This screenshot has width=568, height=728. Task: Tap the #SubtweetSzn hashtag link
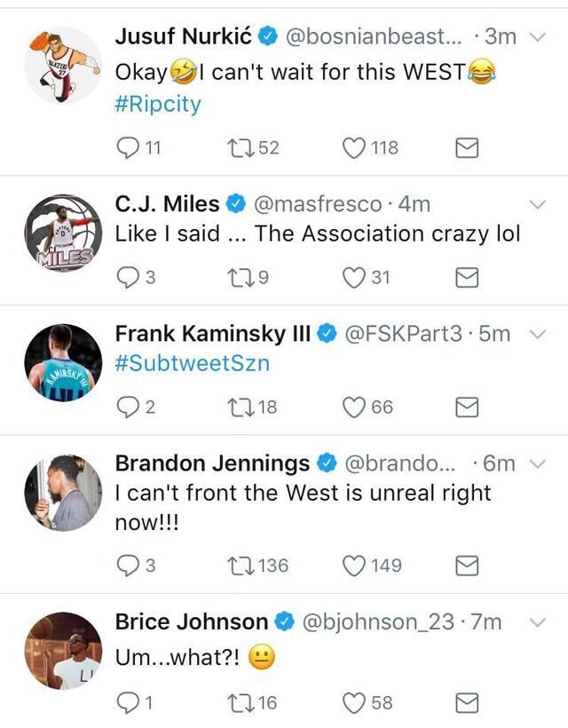click(192, 364)
